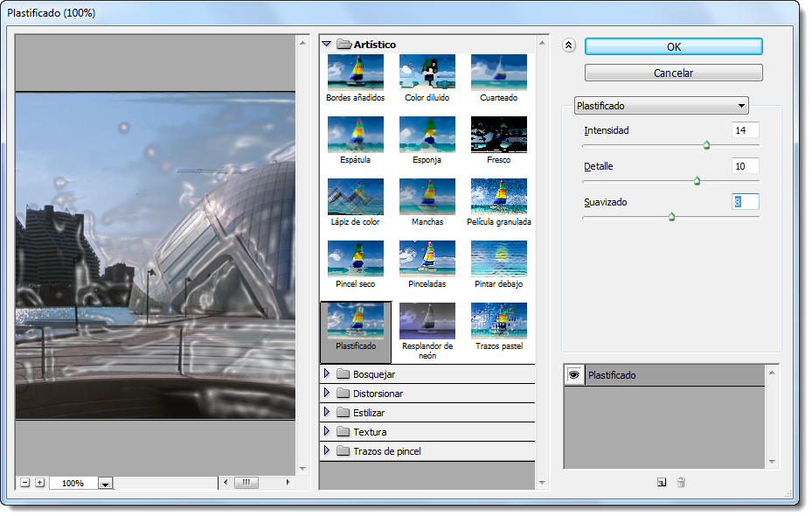Pick the Resplandor de neón filter
This screenshot has width=812, height=516.
point(427,321)
